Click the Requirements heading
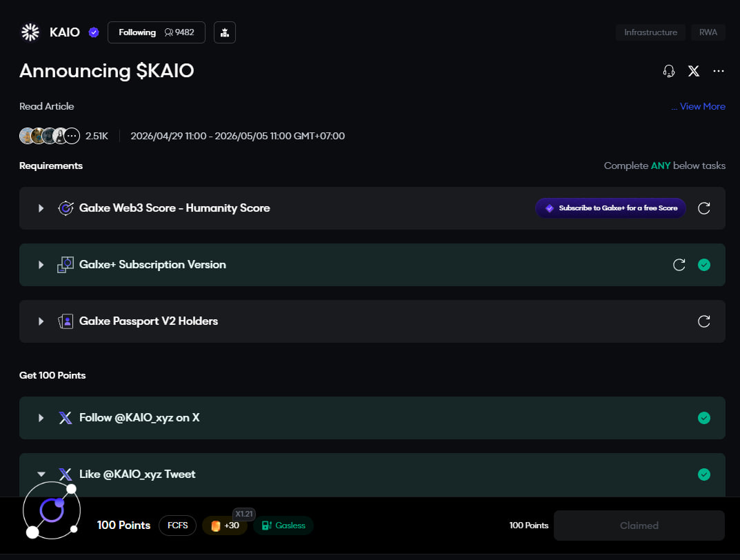 point(51,166)
